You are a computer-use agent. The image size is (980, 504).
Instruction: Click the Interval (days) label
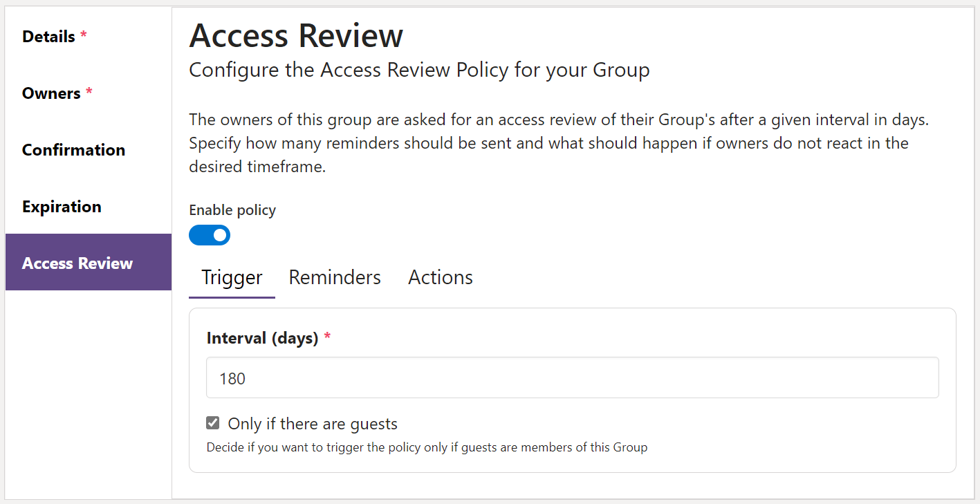261,337
